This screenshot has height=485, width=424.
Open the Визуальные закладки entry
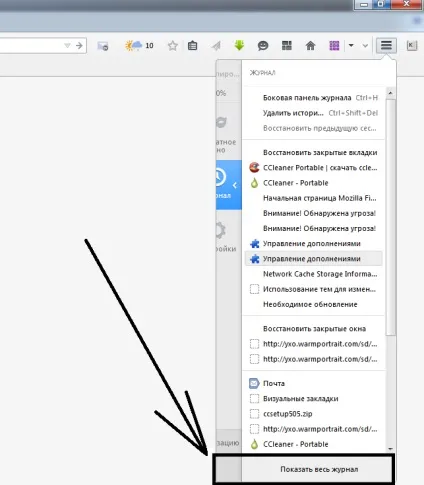pos(314,399)
